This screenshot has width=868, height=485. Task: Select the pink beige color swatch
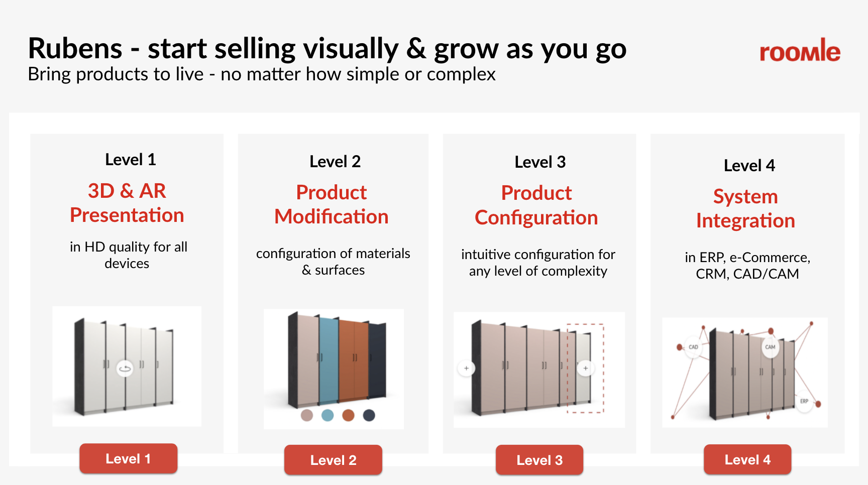click(x=307, y=415)
